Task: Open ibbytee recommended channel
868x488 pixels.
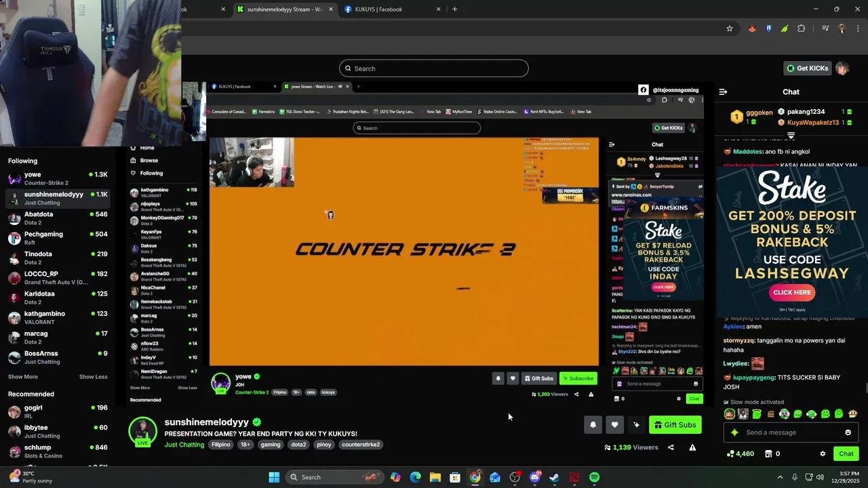Action: click(58, 432)
